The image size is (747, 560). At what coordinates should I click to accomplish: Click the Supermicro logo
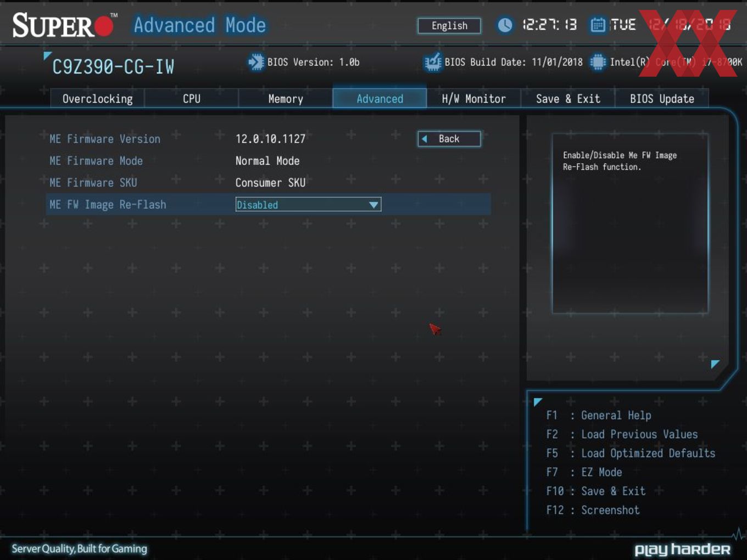click(64, 25)
